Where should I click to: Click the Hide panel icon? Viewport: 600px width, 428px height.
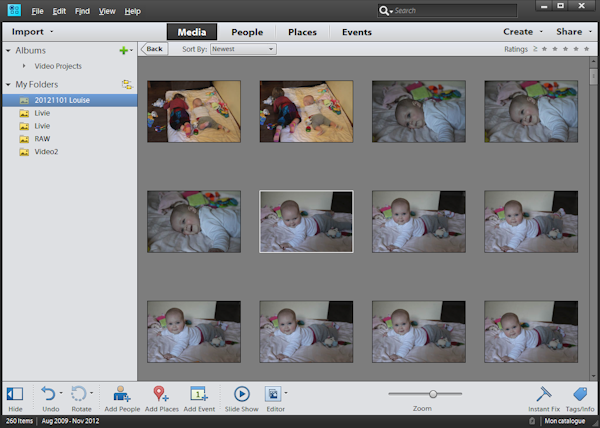click(15, 394)
